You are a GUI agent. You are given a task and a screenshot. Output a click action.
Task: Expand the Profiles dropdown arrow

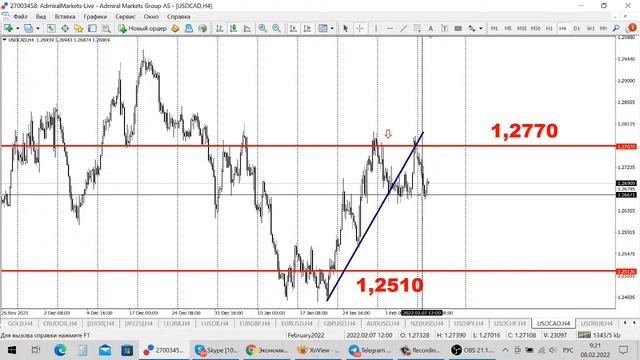[x=38, y=29]
